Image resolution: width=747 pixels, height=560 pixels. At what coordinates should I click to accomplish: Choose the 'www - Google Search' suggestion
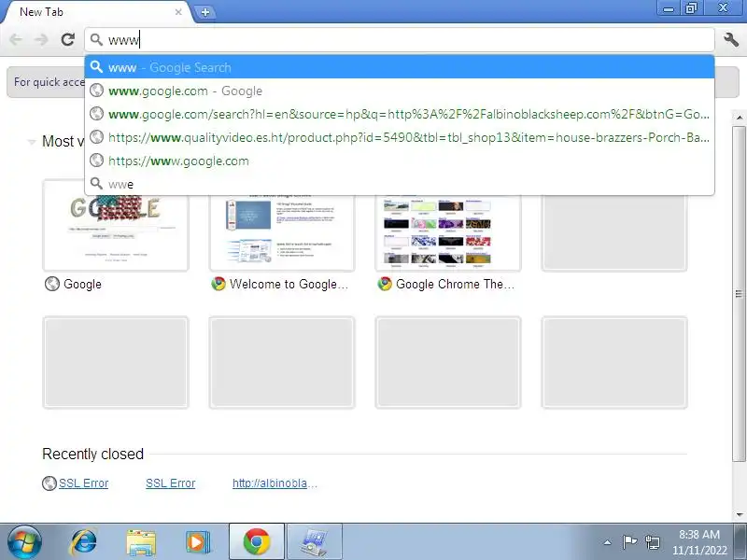point(400,67)
